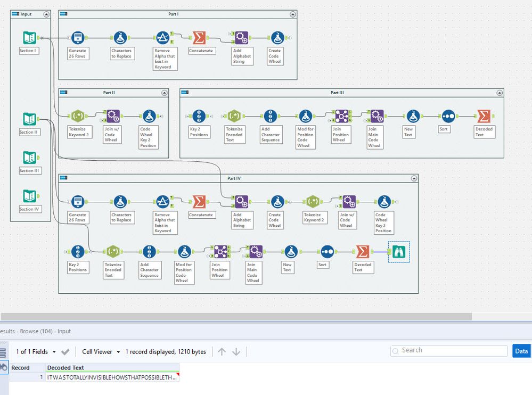Toggle the Part IV container enable icon
Viewport: 532px width, 395px height.
pyautogui.click(x=64, y=177)
